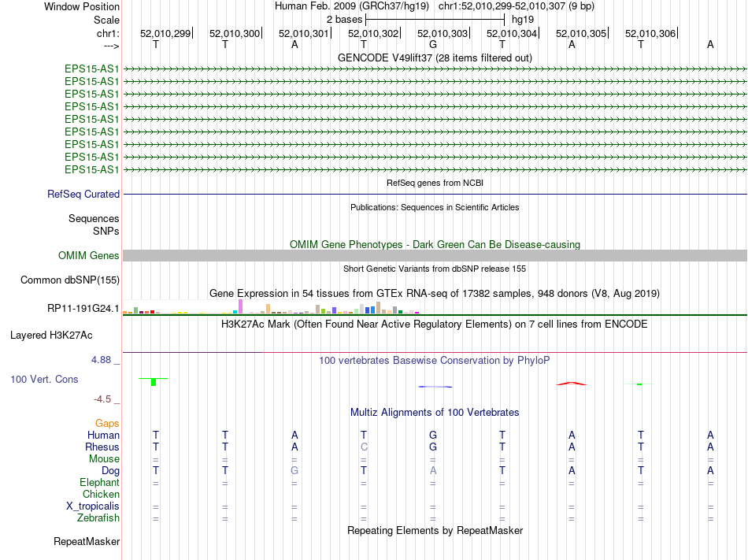Click the X_tropicalis alignment row label

pyautogui.click(x=93, y=506)
